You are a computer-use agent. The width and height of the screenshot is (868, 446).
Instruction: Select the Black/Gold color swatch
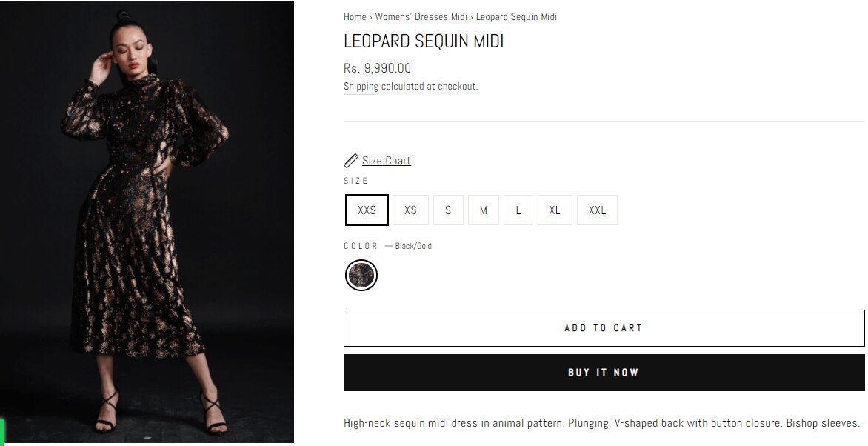click(x=361, y=274)
